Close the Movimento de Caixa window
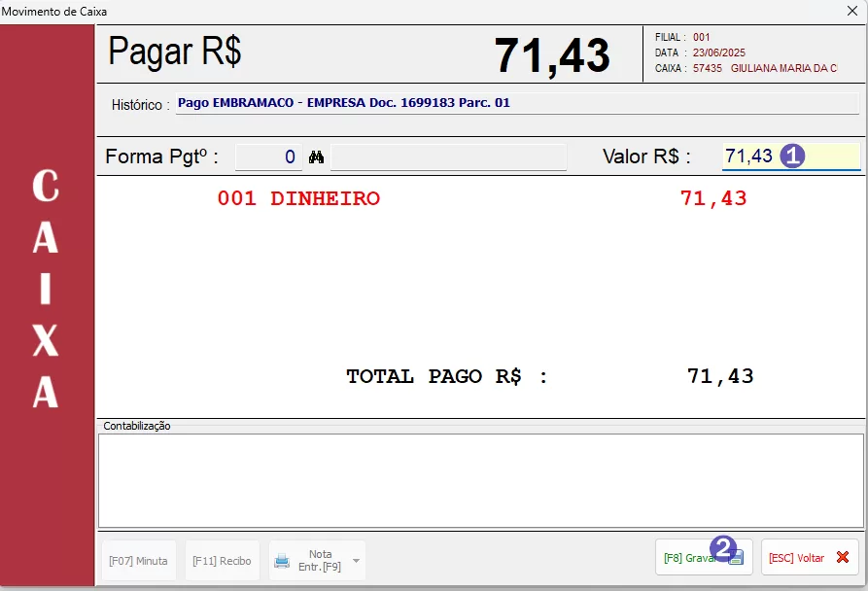Image resolution: width=868 pixels, height=591 pixels. pos(851,12)
